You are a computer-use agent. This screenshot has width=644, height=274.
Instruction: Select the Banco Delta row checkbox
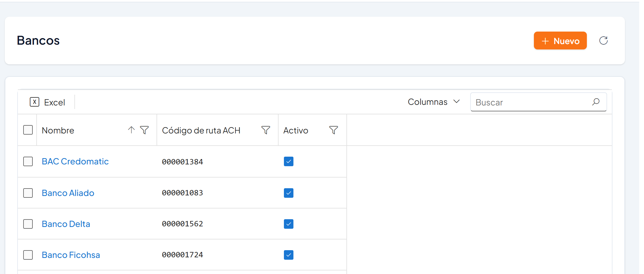pyautogui.click(x=28, y=224)
